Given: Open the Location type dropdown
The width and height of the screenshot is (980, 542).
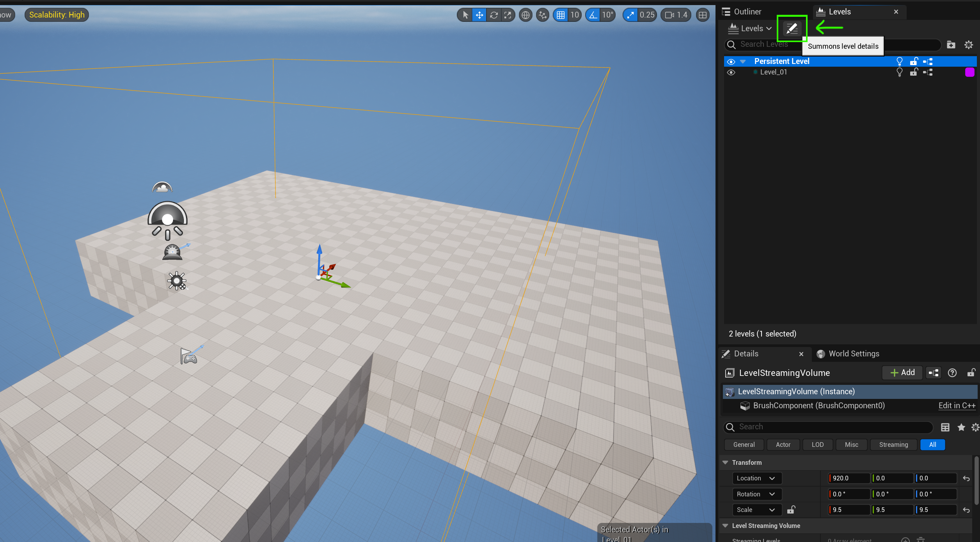Looking at the screenshot, I should click(756, 478).
